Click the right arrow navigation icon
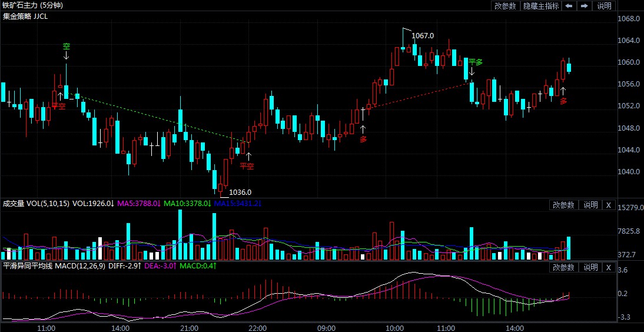The width and height of the screenshot is (644, 332). tap(584, 6)
